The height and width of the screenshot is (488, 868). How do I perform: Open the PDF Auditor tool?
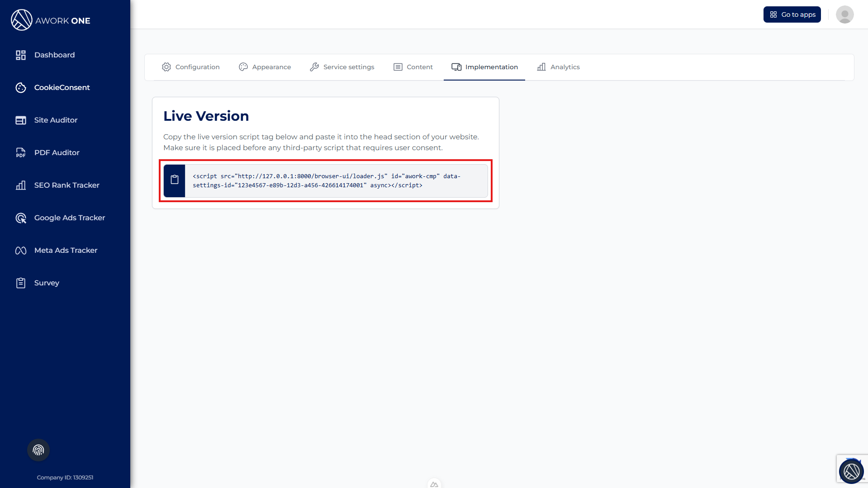(57, 152)
